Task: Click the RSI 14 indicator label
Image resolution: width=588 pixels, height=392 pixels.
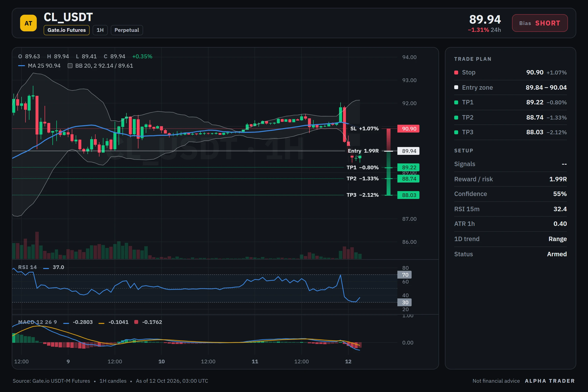Action: 27,267
